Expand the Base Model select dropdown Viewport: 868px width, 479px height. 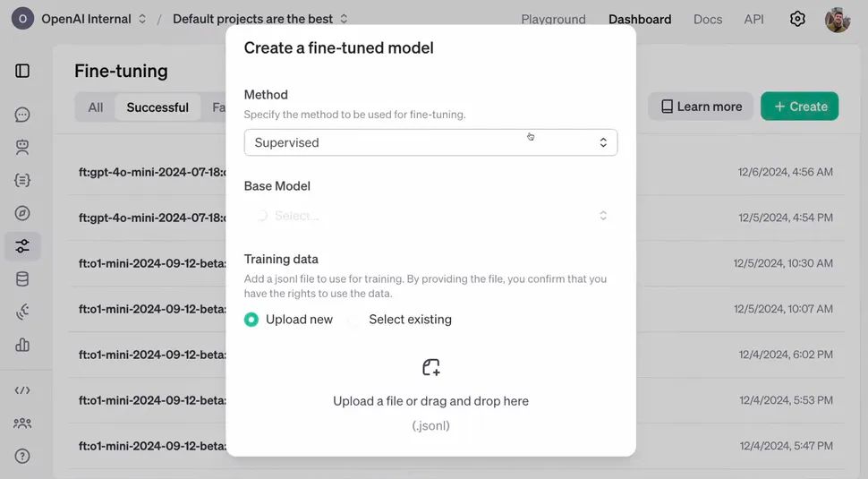[430, 216]
